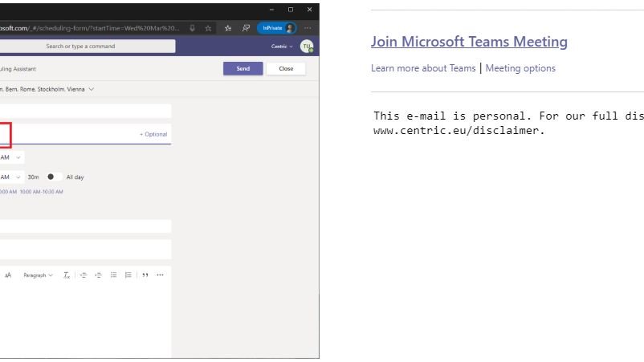The width and height of the screenshot is (644, 362).
Task: Insert a quote block
Action: coord(145,275)
